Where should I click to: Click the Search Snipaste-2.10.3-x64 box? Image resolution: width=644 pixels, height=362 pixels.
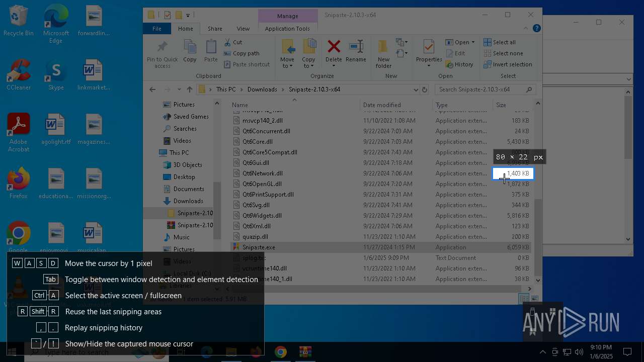click(x=485, y=89)
